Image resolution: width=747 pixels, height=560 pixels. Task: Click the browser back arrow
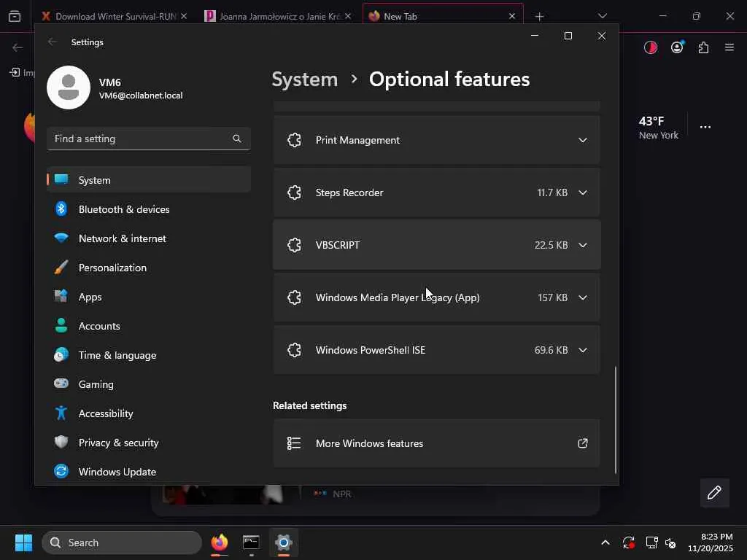coord(18,47)
